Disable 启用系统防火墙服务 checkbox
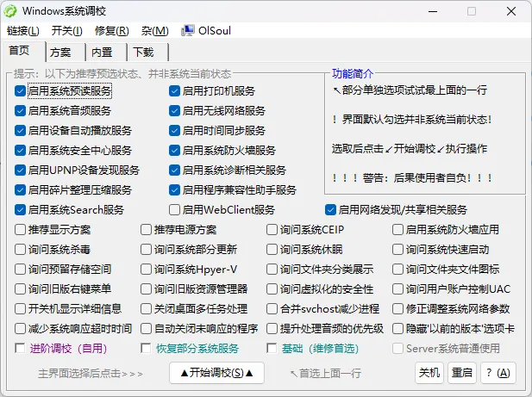Image resolution: width=532 pixels, height=397 pixels. tap(174, 151)
